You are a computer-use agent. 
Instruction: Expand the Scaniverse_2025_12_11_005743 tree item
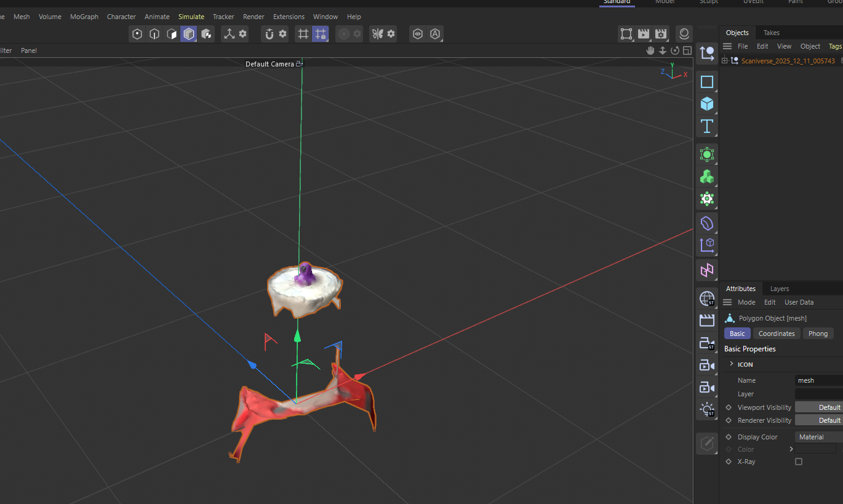pyautogui.click(x=725, y=60)
